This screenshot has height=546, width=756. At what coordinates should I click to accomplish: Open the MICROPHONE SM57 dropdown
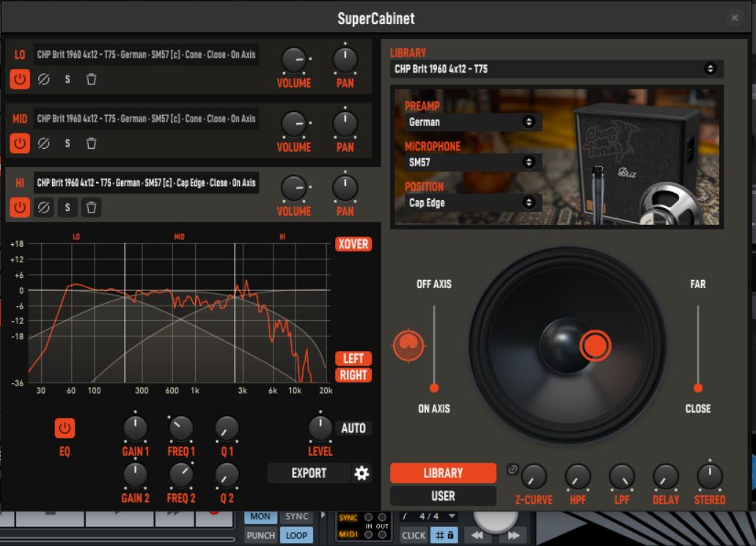[x=473, y=163]
